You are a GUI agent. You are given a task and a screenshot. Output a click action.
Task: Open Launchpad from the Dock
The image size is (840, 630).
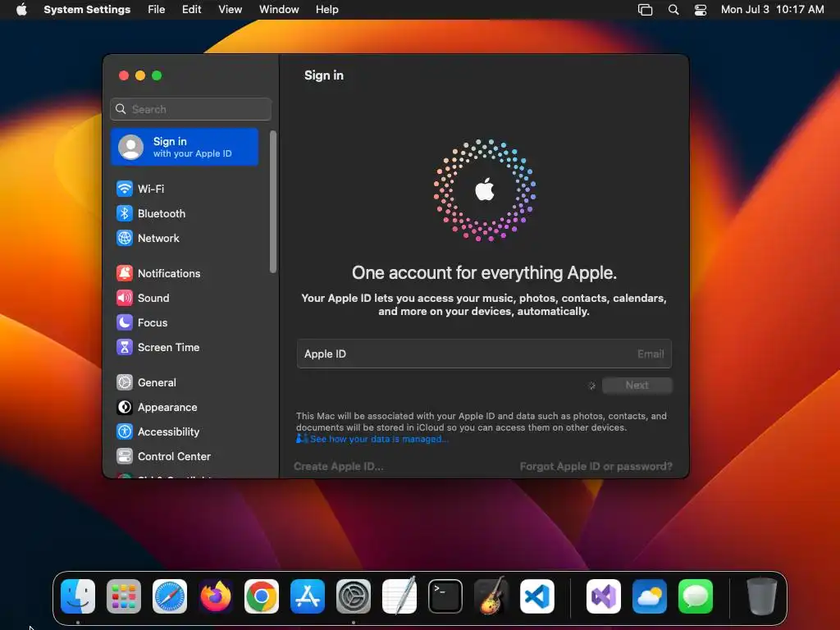124,596
